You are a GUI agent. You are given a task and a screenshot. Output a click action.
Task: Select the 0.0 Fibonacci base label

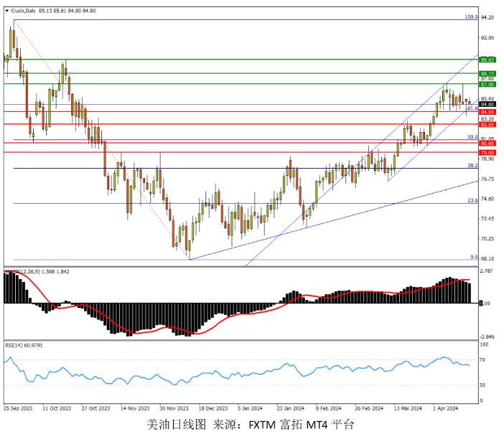click(473, 256)
